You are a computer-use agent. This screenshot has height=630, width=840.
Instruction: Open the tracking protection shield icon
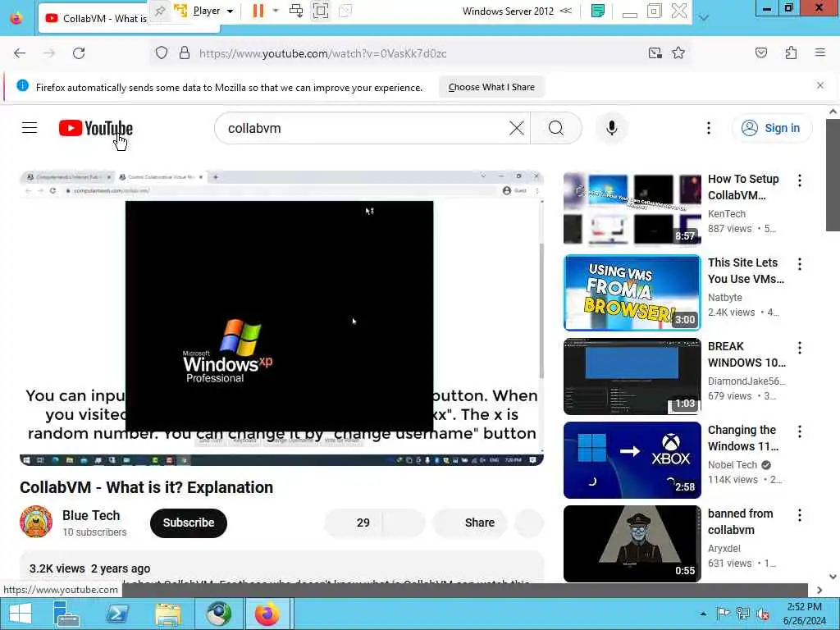pyautogui.click(x=162, y=53)
